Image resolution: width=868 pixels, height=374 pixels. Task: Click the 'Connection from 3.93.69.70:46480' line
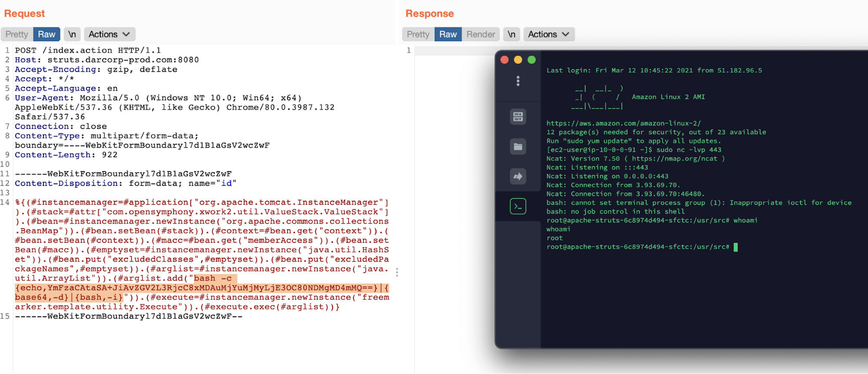pos(626,194)
